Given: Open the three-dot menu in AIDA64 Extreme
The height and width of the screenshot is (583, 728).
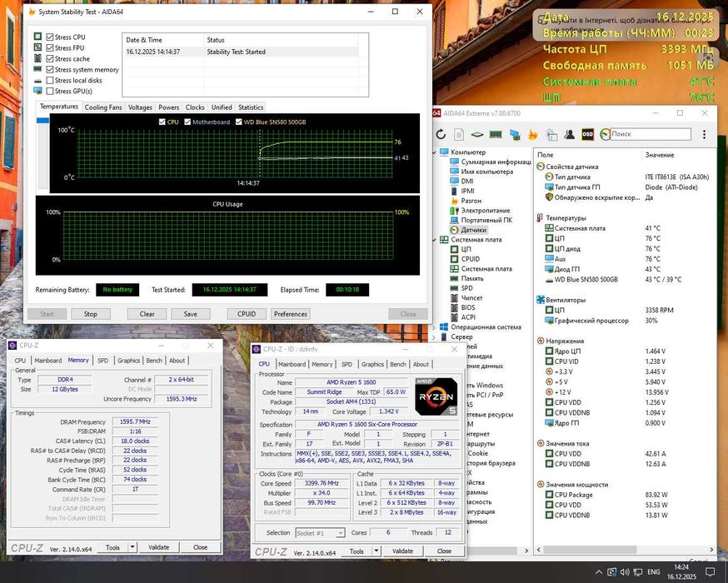Looking at the screenshot, I should (x=705, y=134).
